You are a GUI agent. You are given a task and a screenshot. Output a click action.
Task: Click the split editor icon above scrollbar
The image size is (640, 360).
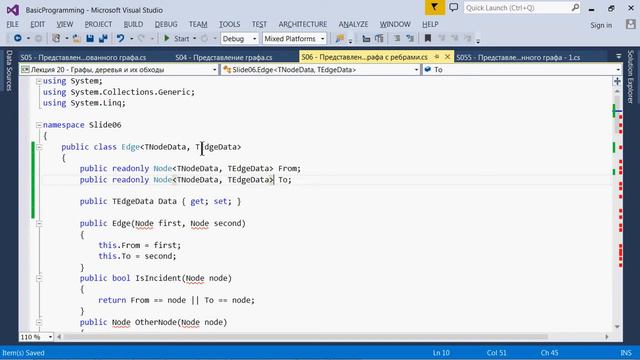click(x=617, y=81)
